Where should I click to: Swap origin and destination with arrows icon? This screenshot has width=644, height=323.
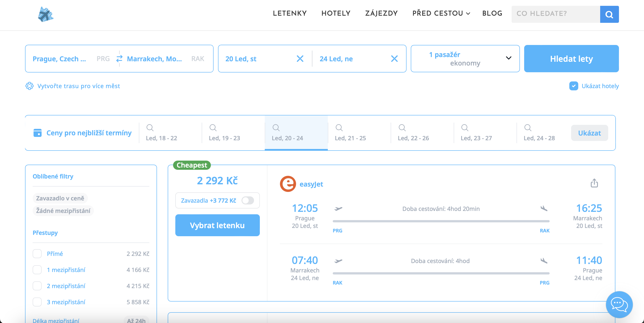click(x=119, y=59)
